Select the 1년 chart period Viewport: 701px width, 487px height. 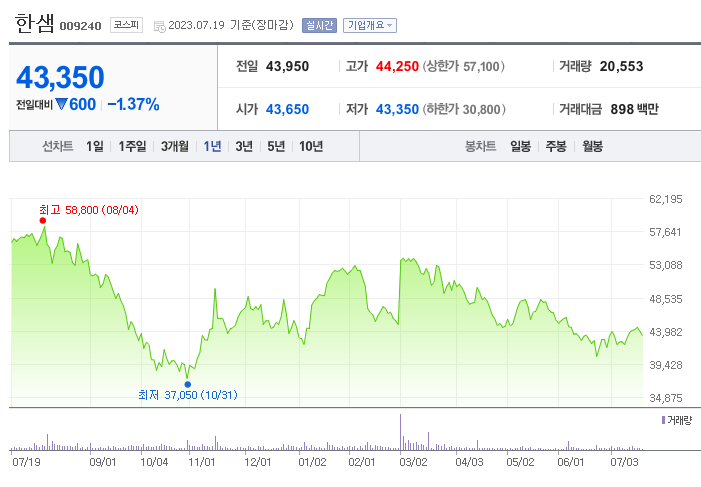pos(212,146)
